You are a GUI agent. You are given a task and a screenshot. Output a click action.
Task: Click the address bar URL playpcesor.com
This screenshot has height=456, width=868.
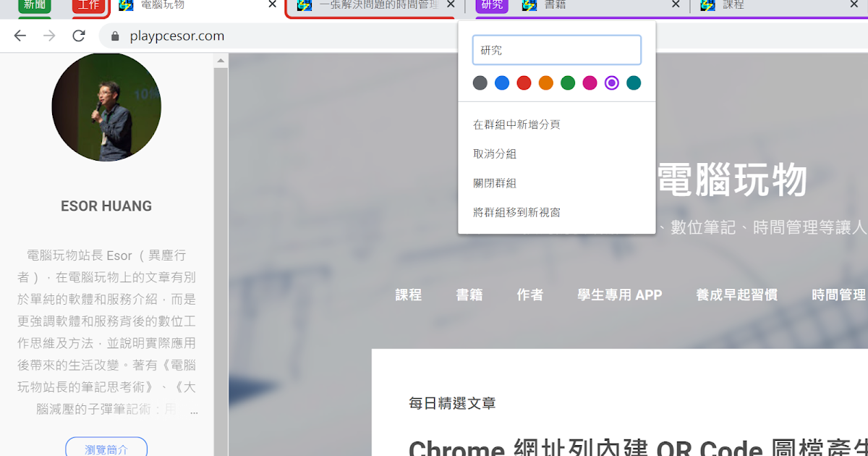pyautogui.click(x=177, y=36)
